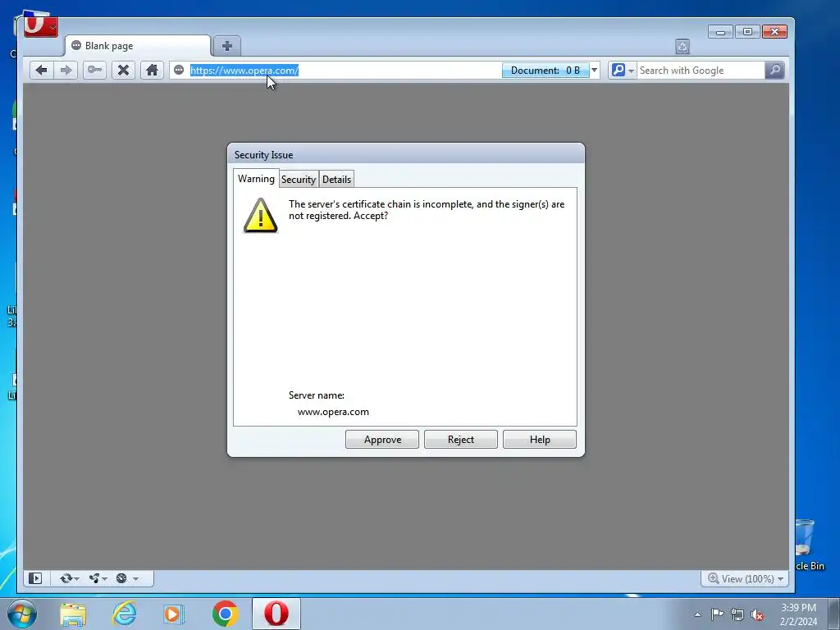Switch to the Warning tab
The width and height of the screenshot is (840, 630).
(256, 178)
